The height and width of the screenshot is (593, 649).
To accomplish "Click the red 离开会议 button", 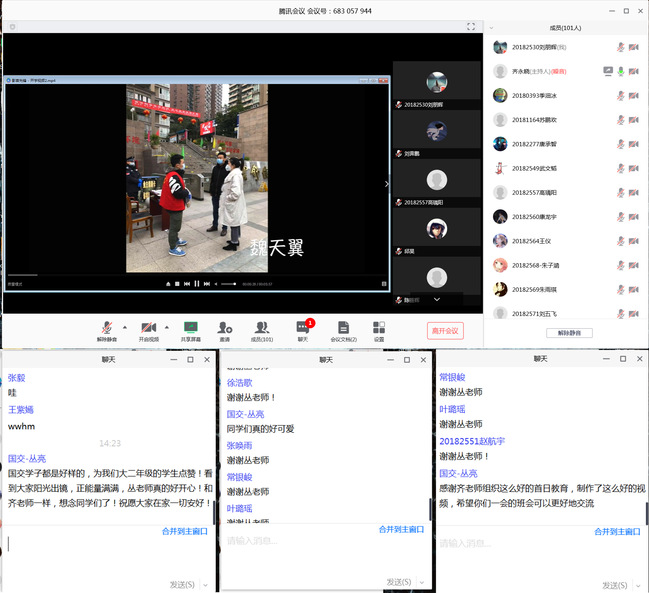I will (444, 331).
